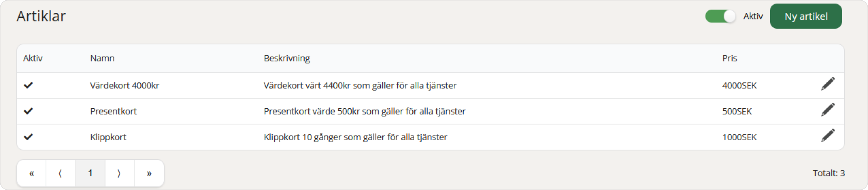This screenshot has width=868, height=190.
Task: Click the 4000SEK price cell
Action: 739,85
